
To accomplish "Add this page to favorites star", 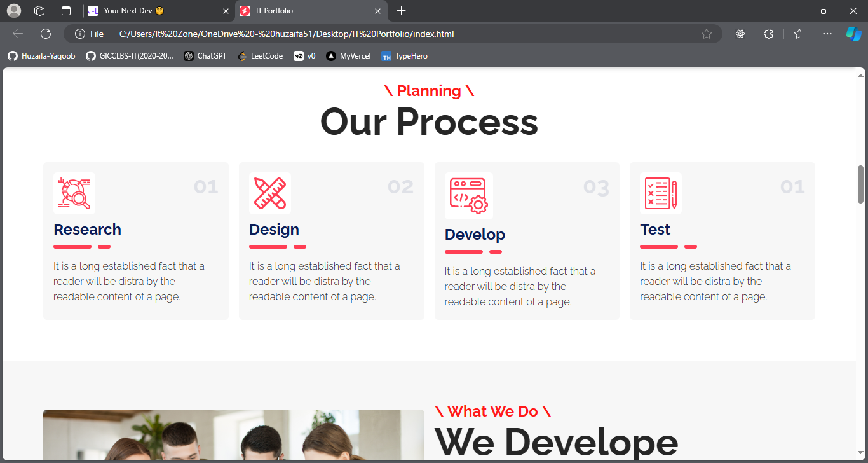I will point(707,34).
